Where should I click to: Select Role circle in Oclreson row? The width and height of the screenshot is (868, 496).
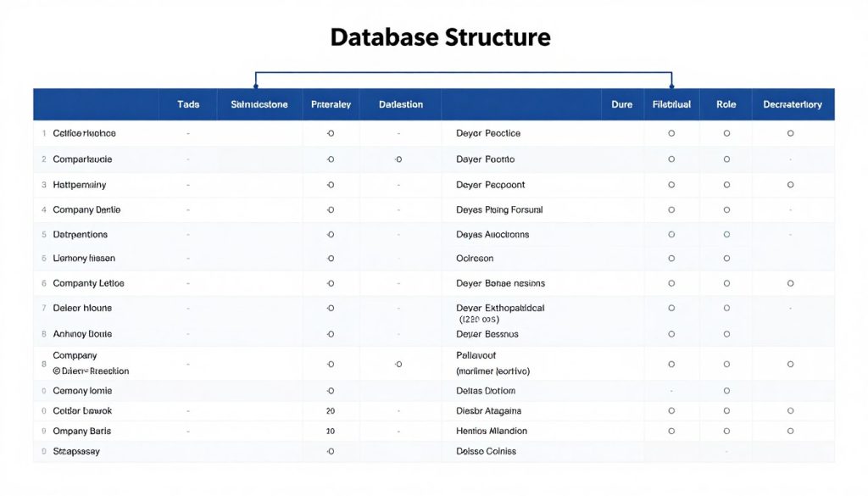[726, 259]
